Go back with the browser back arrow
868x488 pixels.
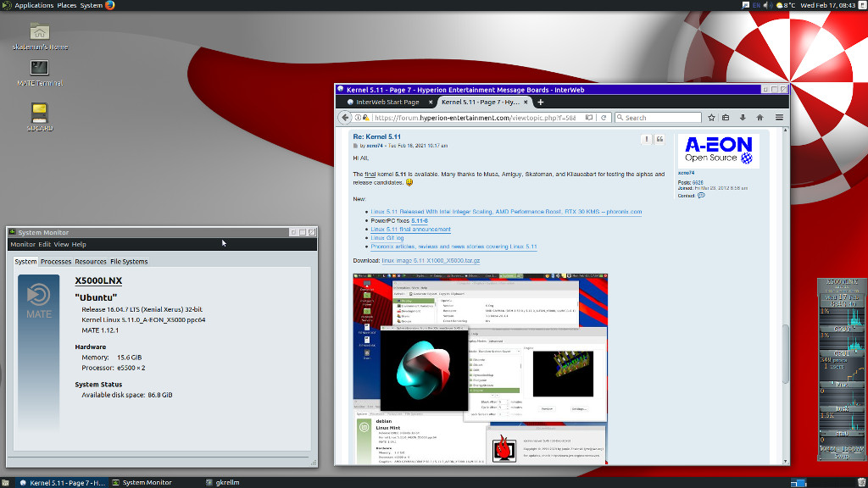pos(345,117)
